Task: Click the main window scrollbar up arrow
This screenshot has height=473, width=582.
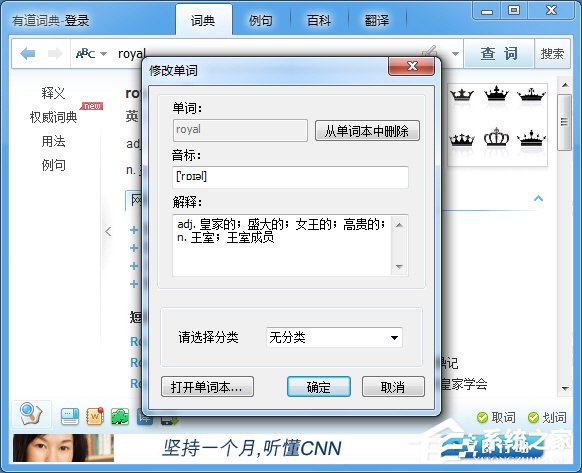Action: click(565, 85)
